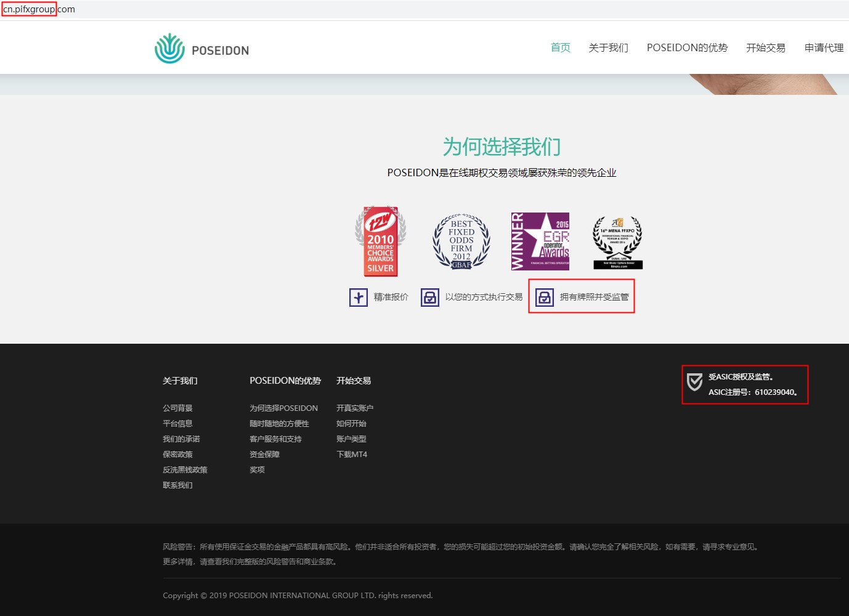The width and height of the screenshot is (849, 616).
Task: Open the 我们的承诺 footer link
Action: [x=182, y=439]
